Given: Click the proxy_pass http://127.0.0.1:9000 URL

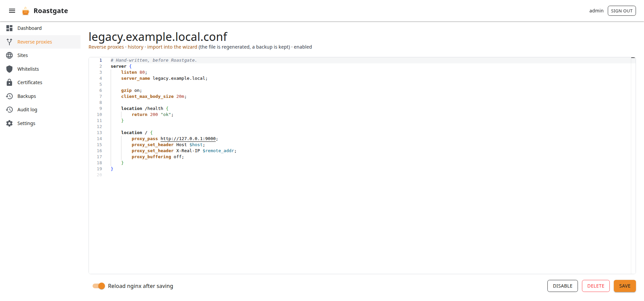Looking at the screenshot, I should (x=188, y=139).
